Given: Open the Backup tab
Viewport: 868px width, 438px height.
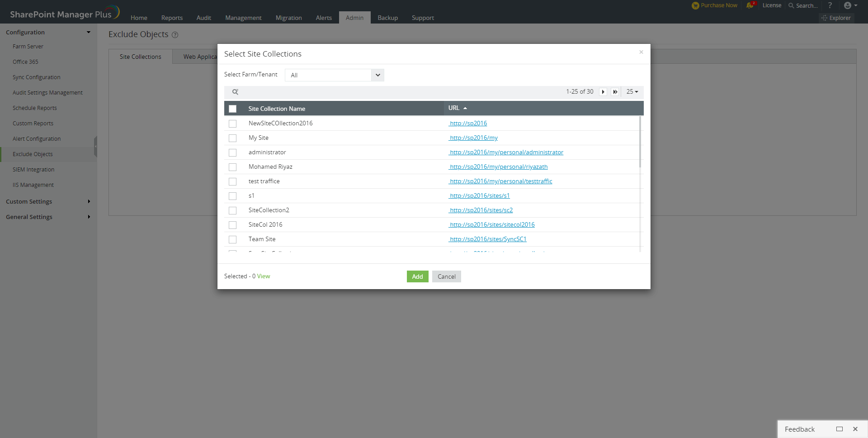Looking at the screenshot, I should click(x=388, y=18).
